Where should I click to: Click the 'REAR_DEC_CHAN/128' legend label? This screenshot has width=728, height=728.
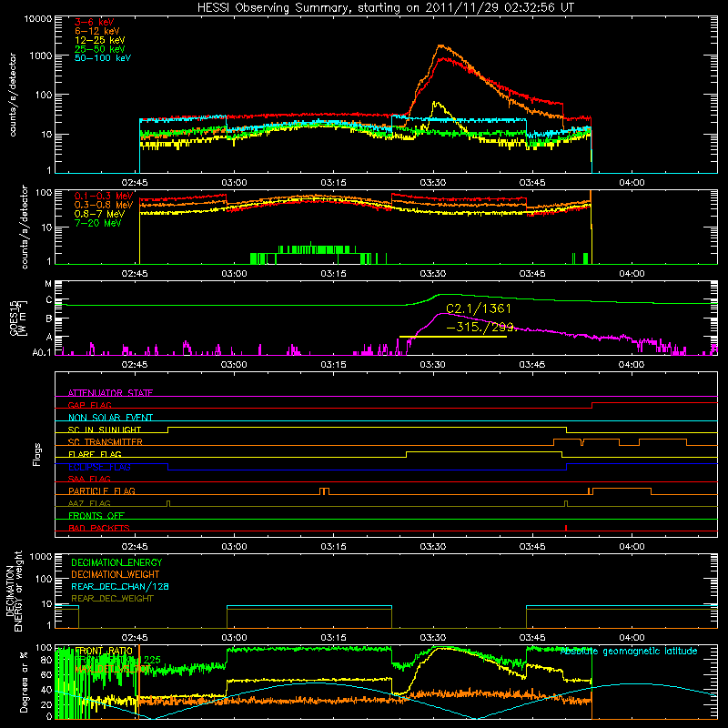click(x=120, y=586)
